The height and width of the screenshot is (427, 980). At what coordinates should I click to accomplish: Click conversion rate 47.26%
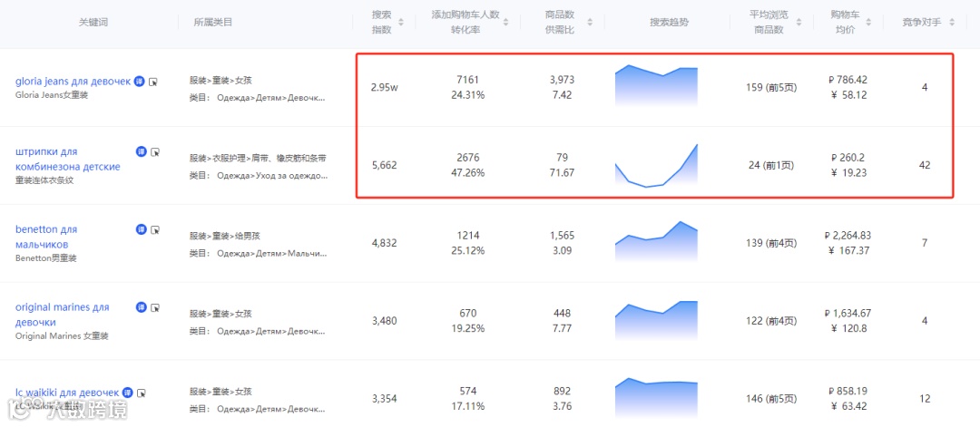467,173
